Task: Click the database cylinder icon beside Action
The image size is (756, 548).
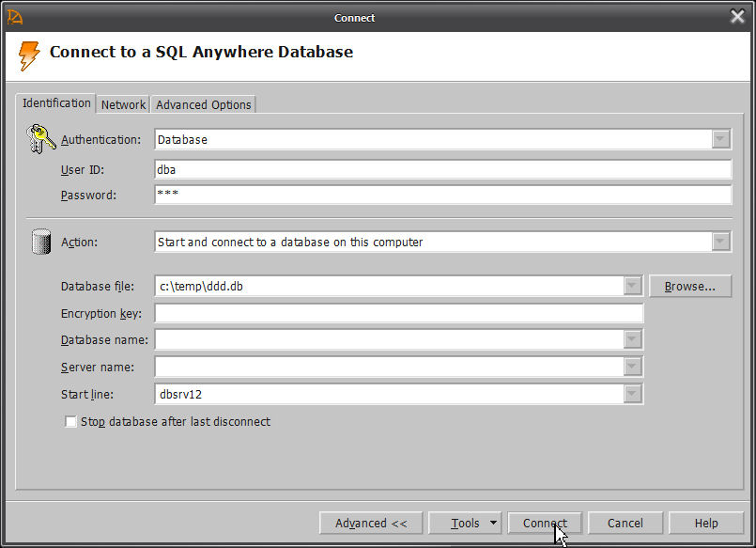Action: point(41,242)
